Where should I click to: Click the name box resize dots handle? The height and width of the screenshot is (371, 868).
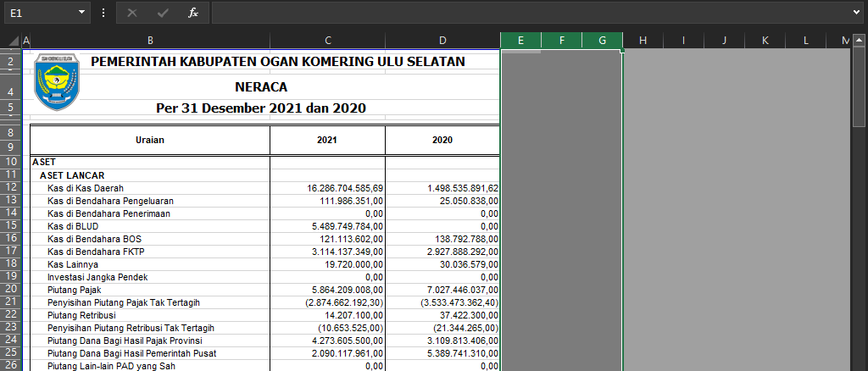click(x=103, y=13)
